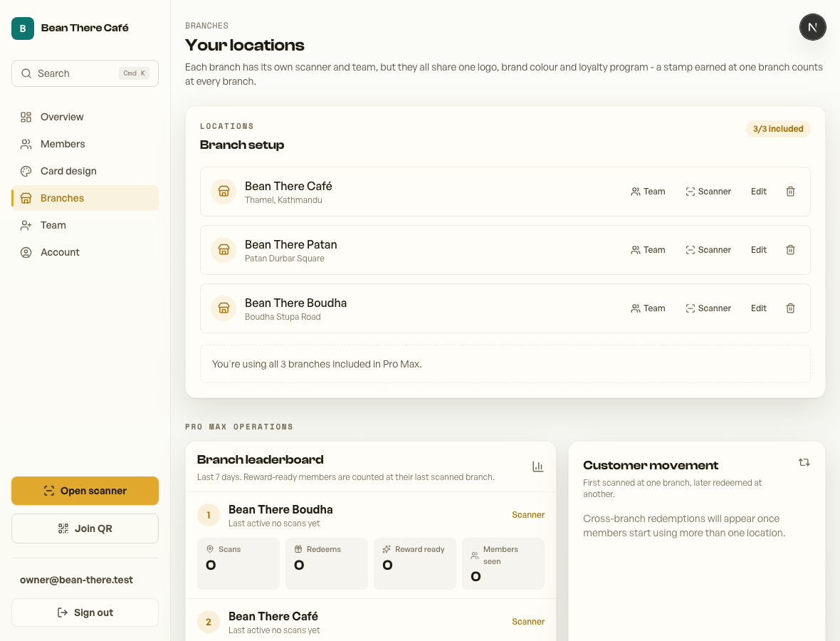Click the Members seen stat card
840x641 pixels.
[503, 564]
